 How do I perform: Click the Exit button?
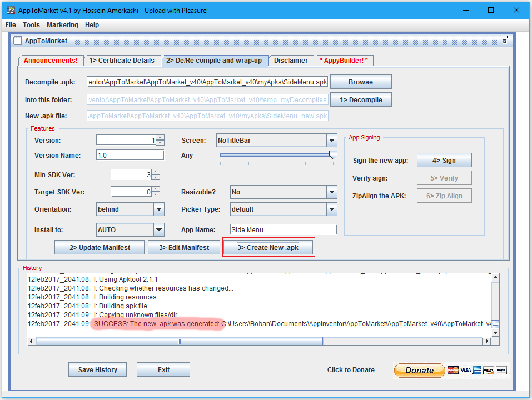click(163, 370)
